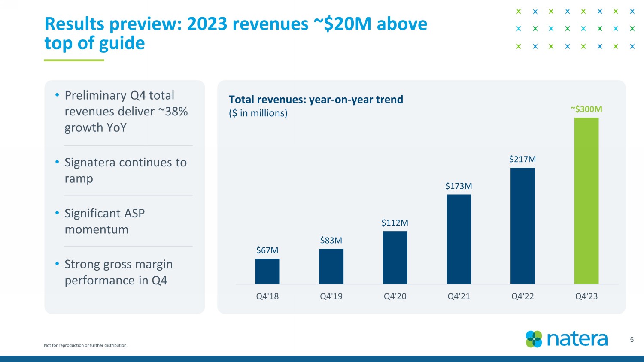This screenshot has width=644, height=362.
Task: Click the green Q4'23 revenue bar
Action: pyautogui.click(x=586, y=201)
